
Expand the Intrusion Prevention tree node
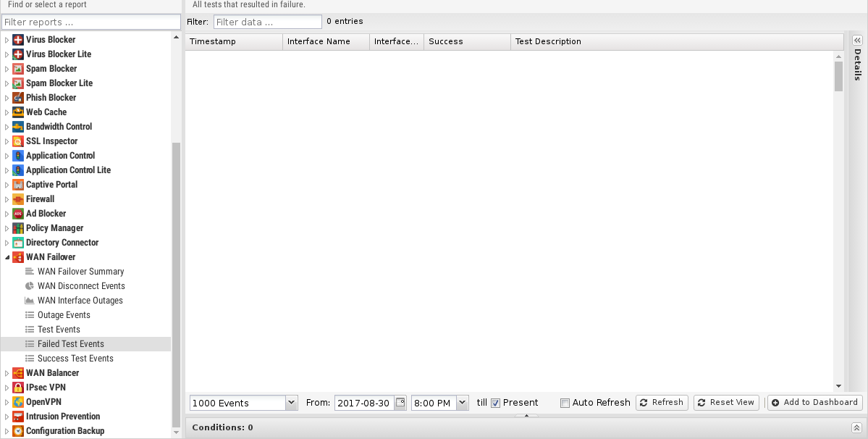(7, 417)
